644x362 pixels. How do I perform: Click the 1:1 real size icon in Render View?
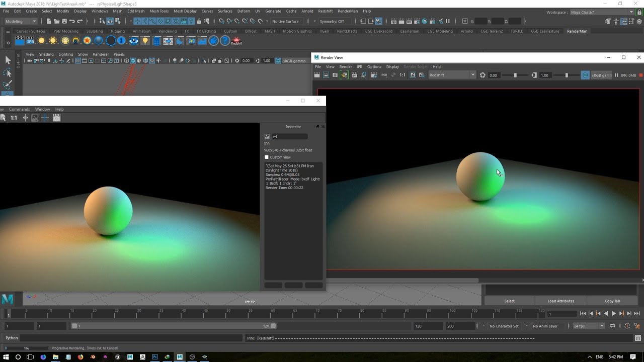403,75
